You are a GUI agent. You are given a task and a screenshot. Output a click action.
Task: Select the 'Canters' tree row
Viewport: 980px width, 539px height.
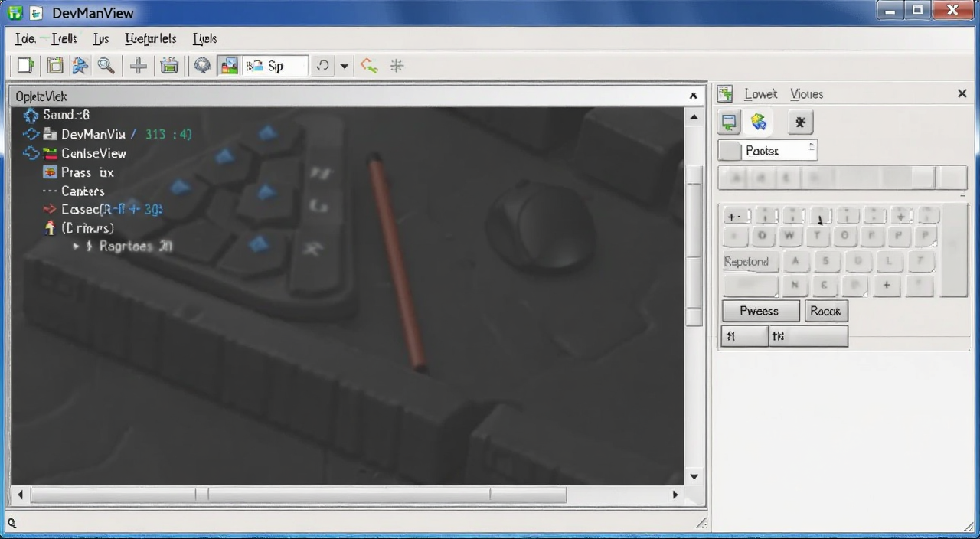click(x=83, y=191)
